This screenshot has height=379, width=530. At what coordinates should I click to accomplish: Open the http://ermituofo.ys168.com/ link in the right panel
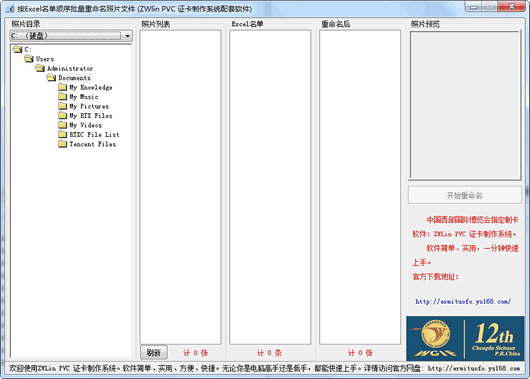pyautogui.click(x=463, y=301)
